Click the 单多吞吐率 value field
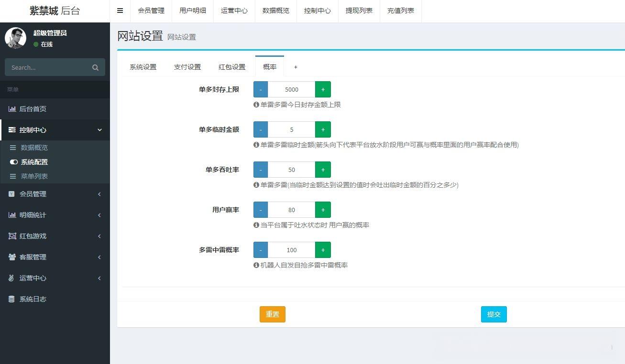 [291, 170]
